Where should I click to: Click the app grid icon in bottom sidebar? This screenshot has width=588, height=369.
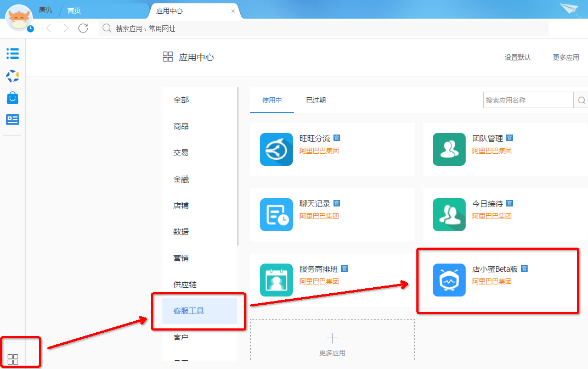pos(13,360)
